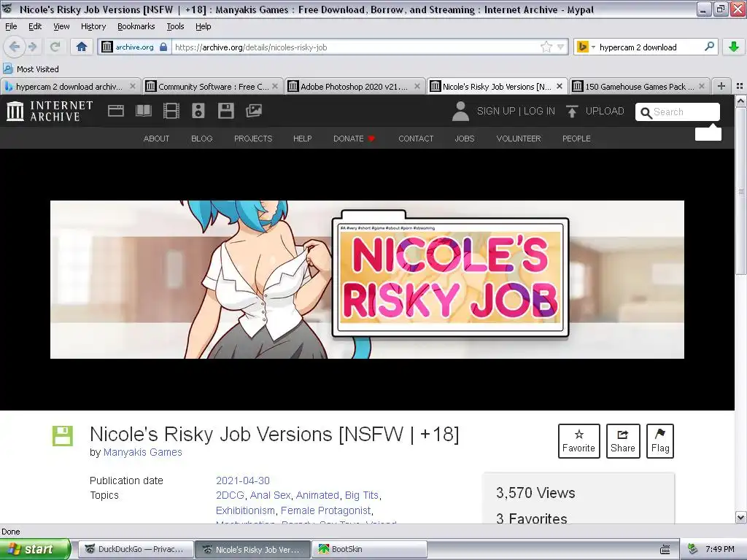This screenshot has height=560, width=747.
Task: Click the CONTACT nav link
Action: point(416,139)
